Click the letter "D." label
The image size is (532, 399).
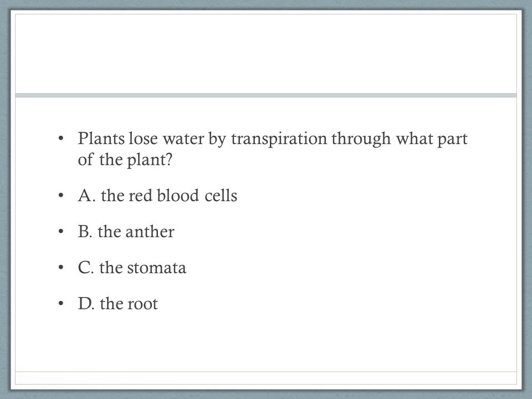click(86, 304)
